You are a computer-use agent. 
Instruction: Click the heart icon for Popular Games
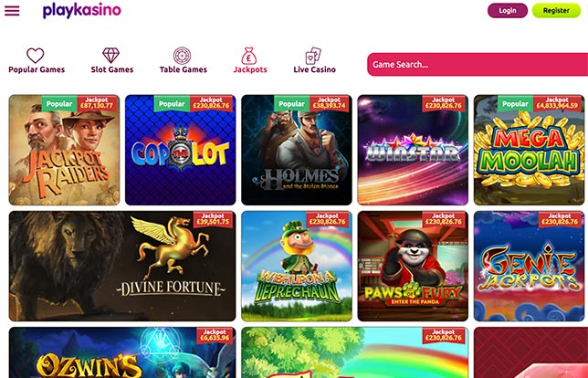click(36, 56)
